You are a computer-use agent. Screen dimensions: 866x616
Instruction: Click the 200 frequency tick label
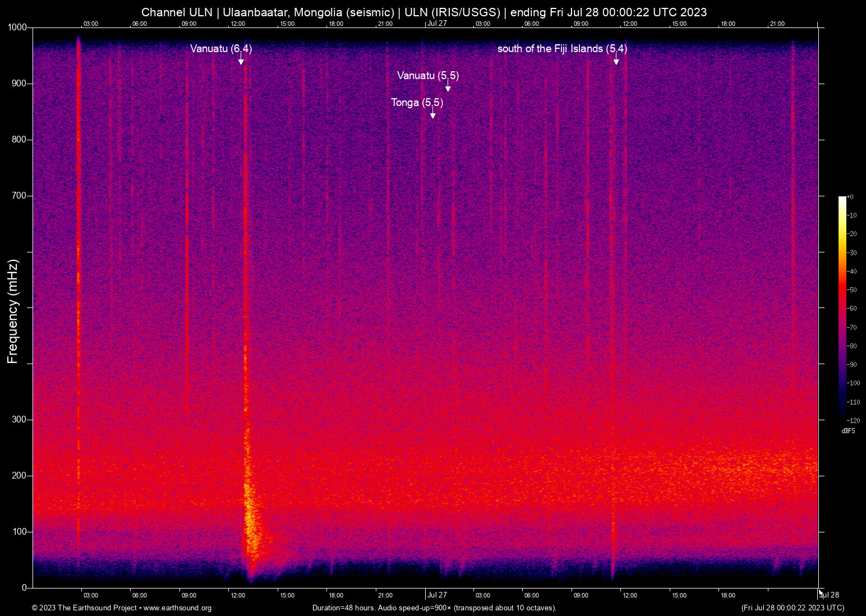(x=20, y=476)
